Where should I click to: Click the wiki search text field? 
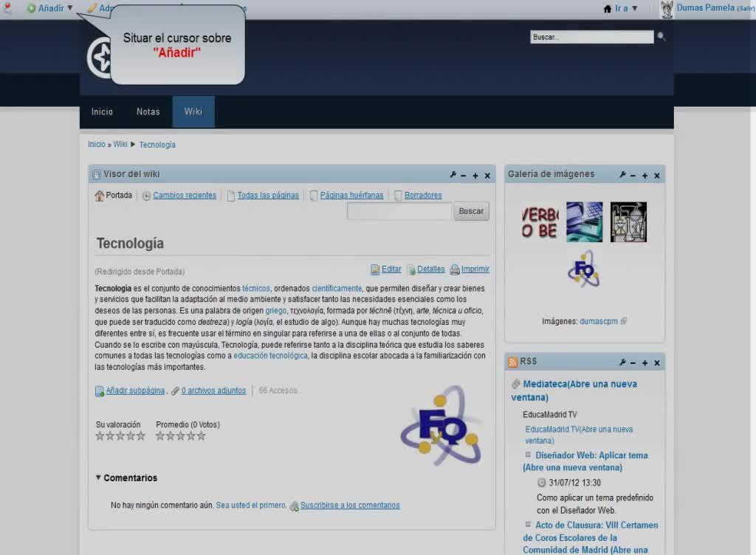point(399,211)
